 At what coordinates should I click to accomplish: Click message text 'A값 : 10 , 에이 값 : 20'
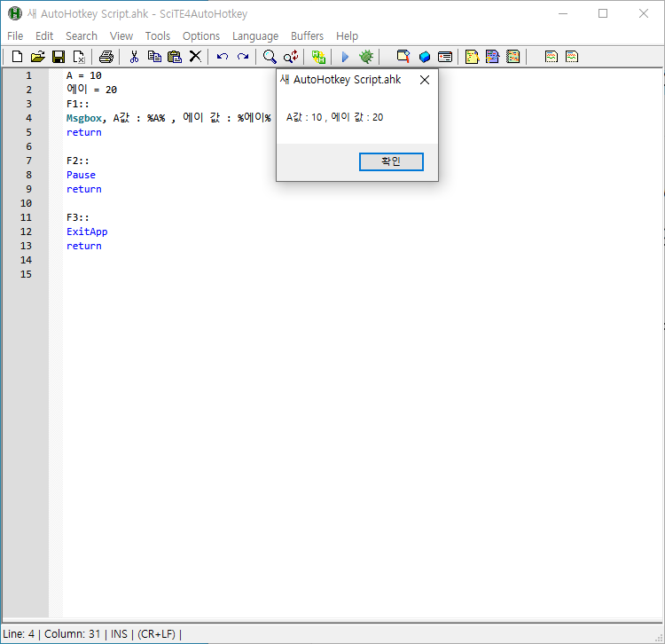click(x=334, y=117)
